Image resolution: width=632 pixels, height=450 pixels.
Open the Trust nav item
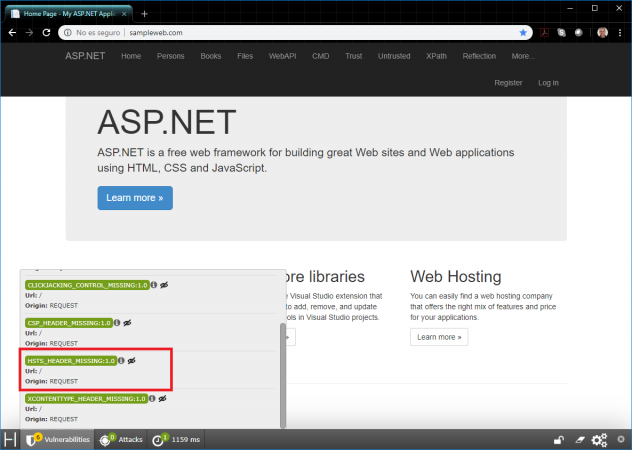click(353, 56)
